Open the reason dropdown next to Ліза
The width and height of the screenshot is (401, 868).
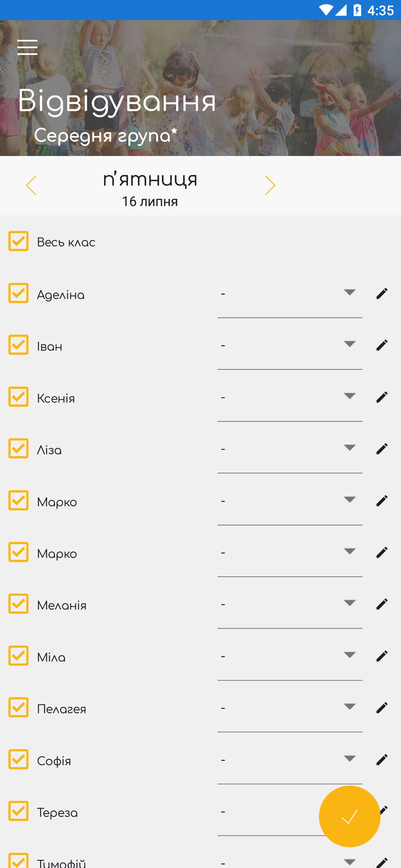(x=290, y=449)
